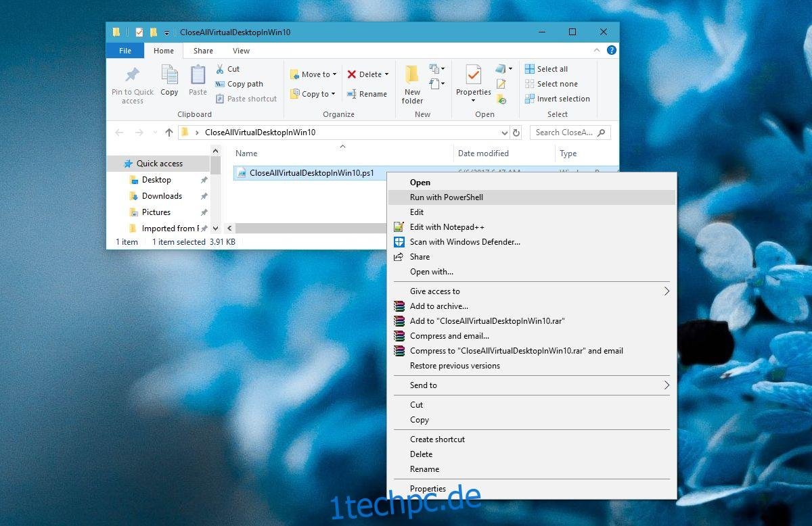Choose Properties in context menu
The image size is (812, 526).
tap(532, 489)
